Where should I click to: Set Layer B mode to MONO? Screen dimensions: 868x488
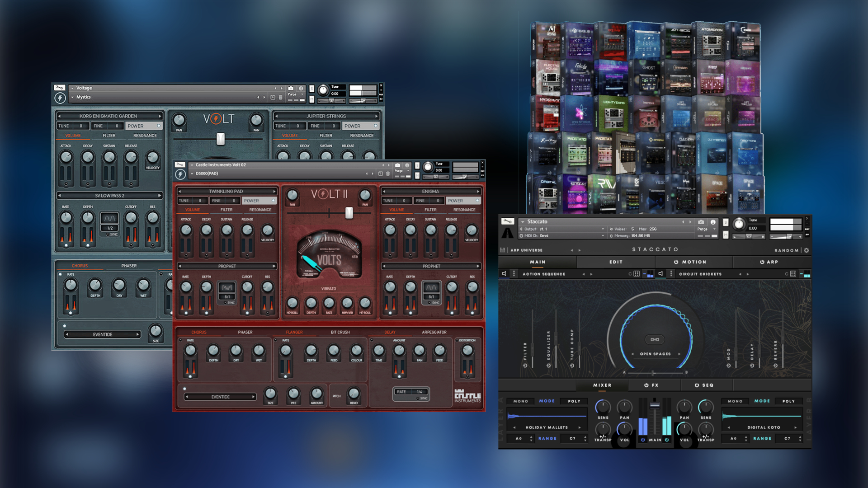735,401
